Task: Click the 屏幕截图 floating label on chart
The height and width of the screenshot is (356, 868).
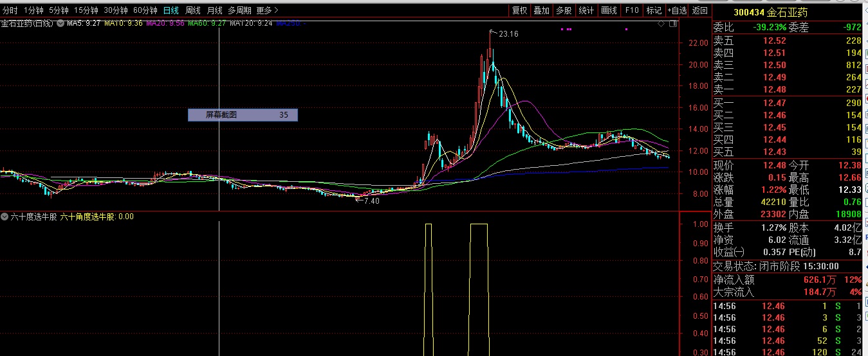Action: click(243, 115)
